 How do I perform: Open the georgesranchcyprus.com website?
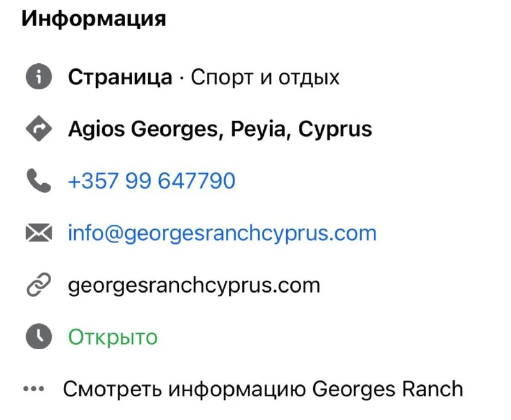pyautogui.click(x=194, y=285)
